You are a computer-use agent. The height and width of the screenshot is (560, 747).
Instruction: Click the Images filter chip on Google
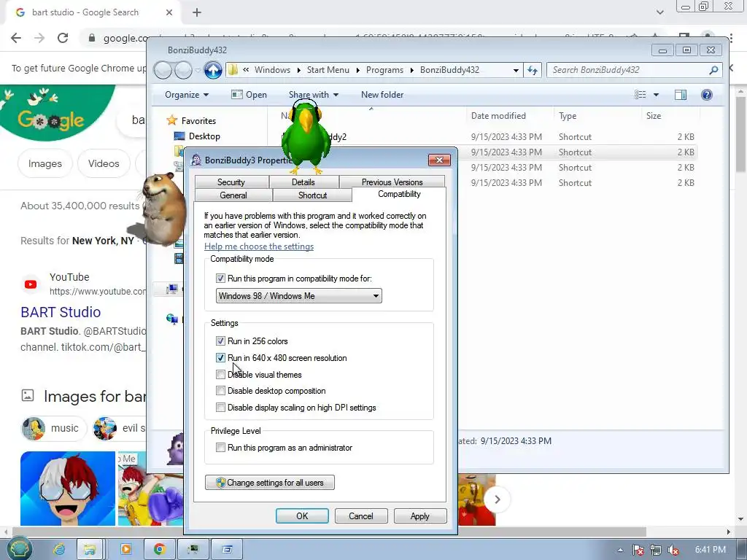pyautogui.click(x=44, y=163)
